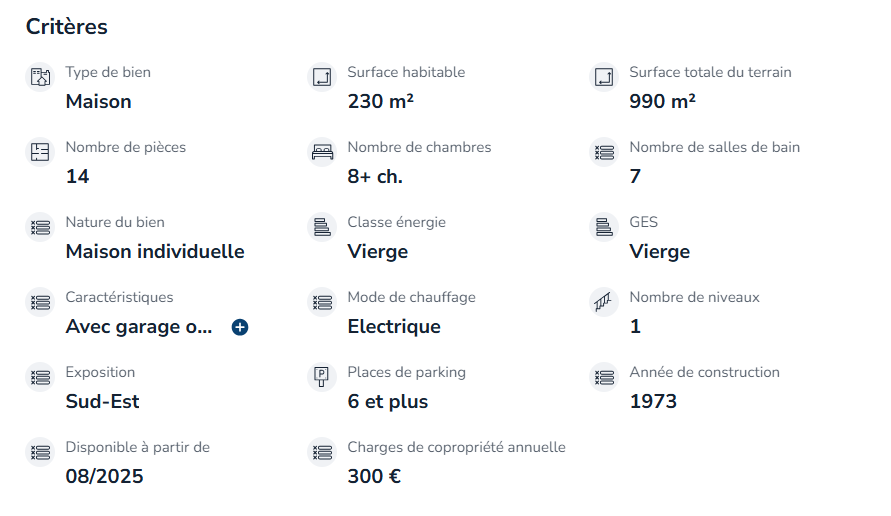Click the Charges de copropriété annuelle icon
This screenshot has height=516, width=891.
pyautogui.click(x=322, y=452)
